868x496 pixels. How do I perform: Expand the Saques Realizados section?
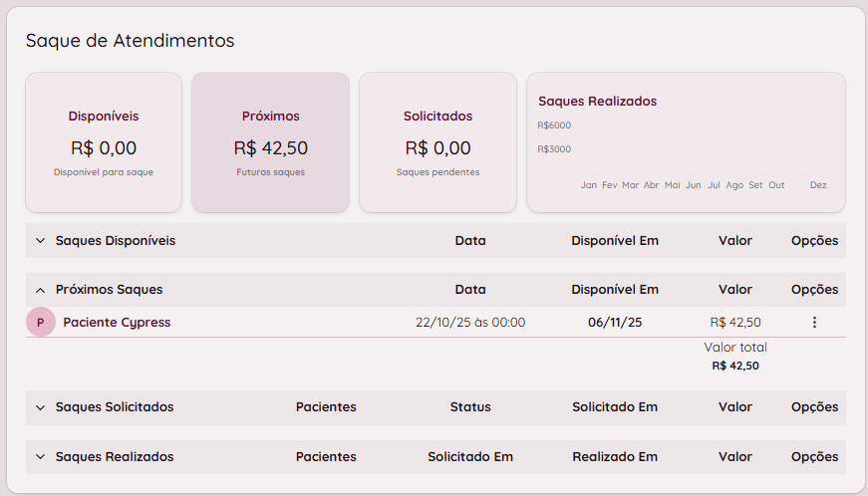[x=41, y=457]
